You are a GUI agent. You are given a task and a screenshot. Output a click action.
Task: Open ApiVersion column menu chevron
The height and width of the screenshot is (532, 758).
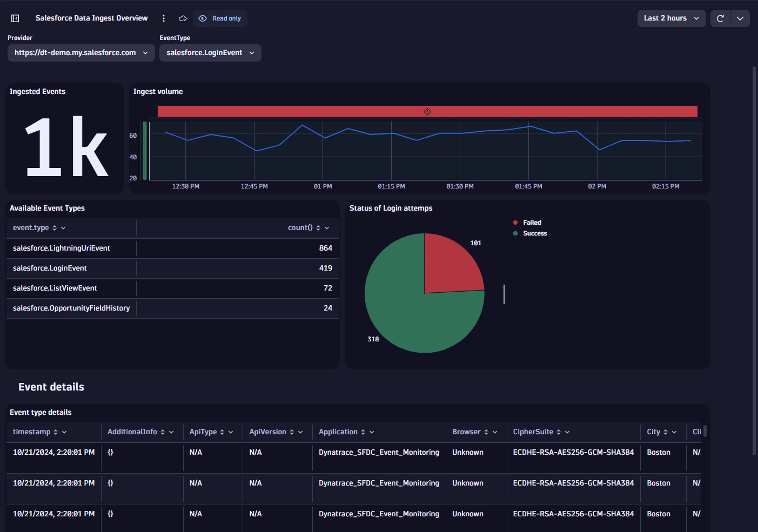coord(300,432)
